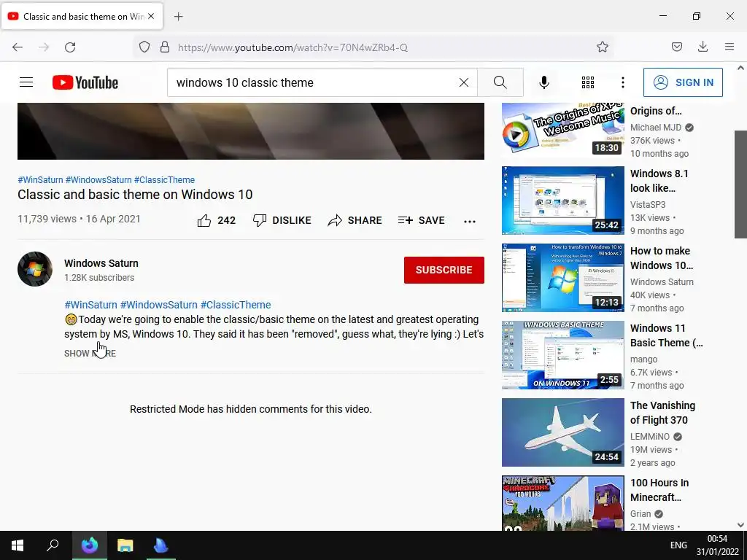This screenshot has height=560, width=747.
Task: Close the Classic and basic theme tab
Action: 151,16
